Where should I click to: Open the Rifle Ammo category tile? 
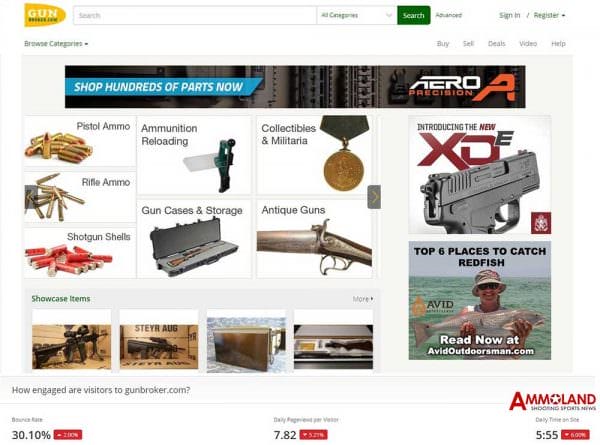coord(80,197)
